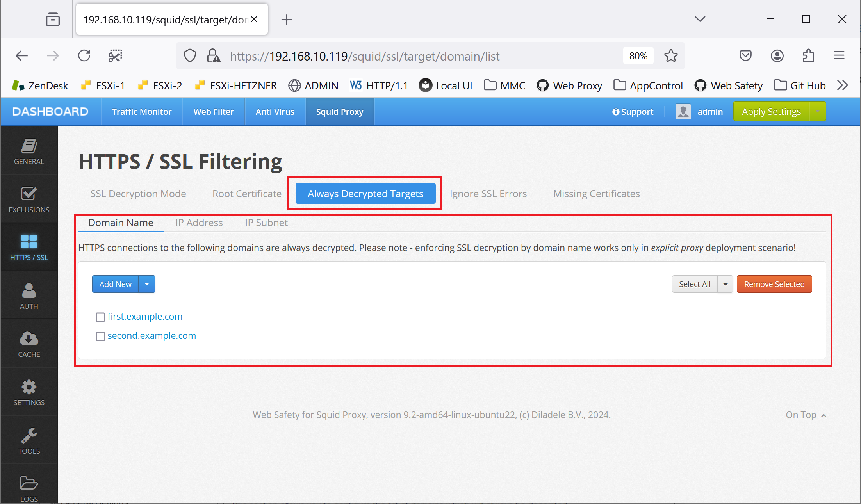Click the Apply Settings button
Screen dimensions: 861x504
[x=771, y=111]
